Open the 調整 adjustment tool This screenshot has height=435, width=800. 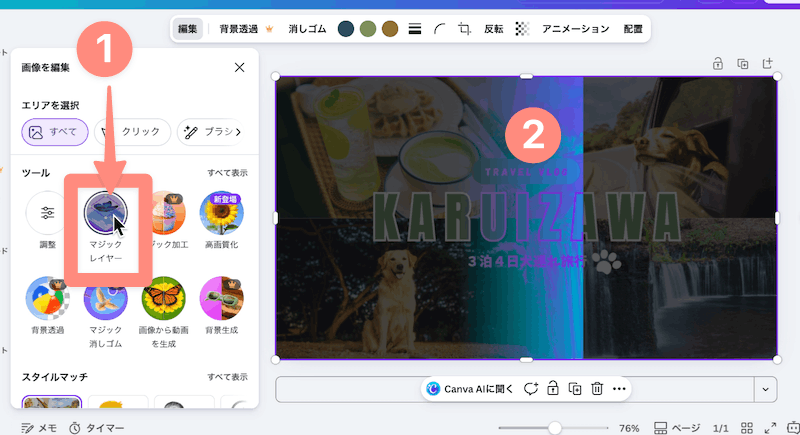[47, 220]
